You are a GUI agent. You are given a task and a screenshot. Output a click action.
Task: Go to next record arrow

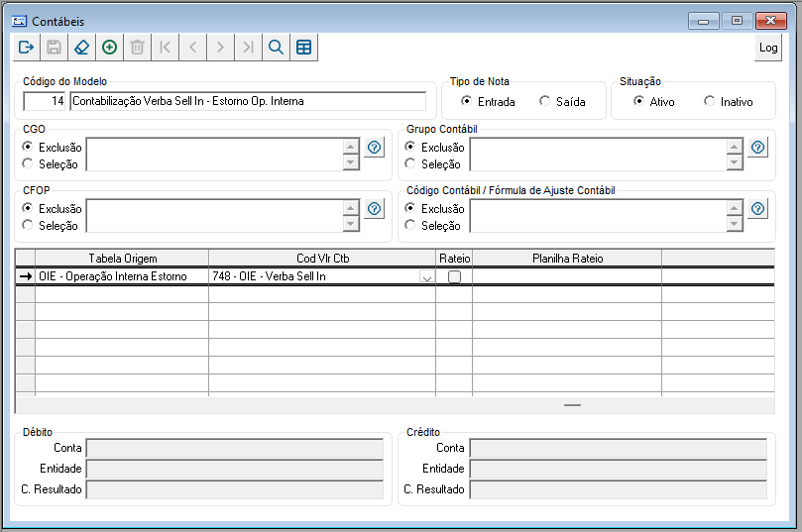click(x=220, y=48)
